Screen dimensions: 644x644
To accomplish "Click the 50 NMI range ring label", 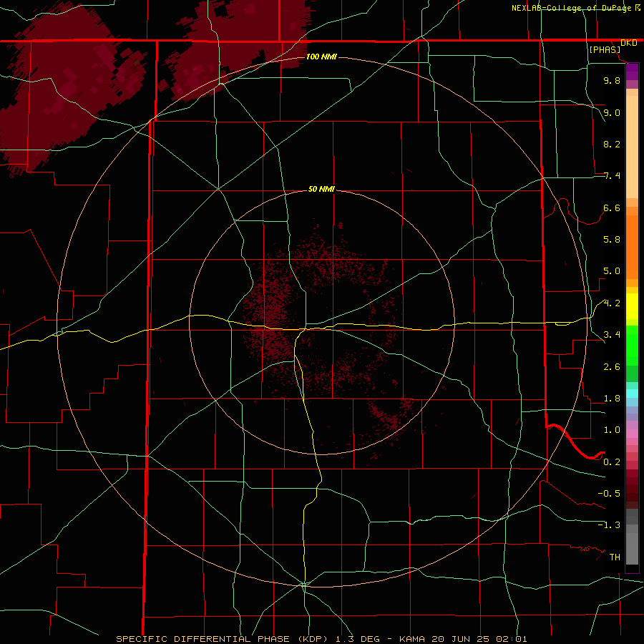I will pos(321,189).
